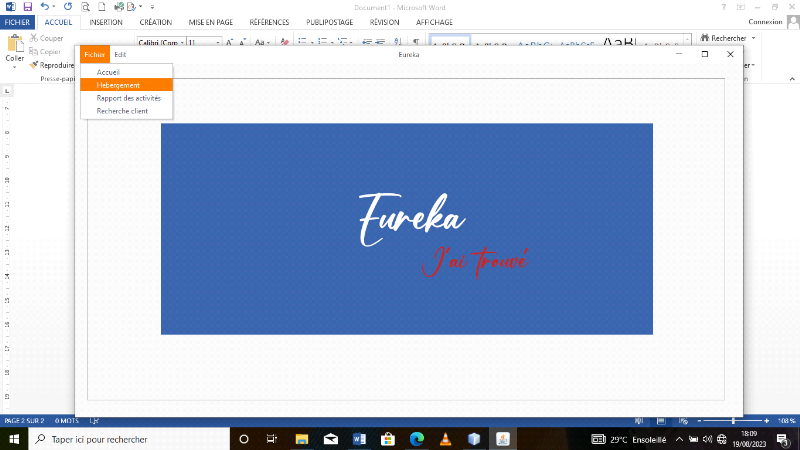Click the Windows search box on the taskbar
Image resolution: width=800 pixels, height=450 pixels.
pyautogui.click(x=129, y=439)
